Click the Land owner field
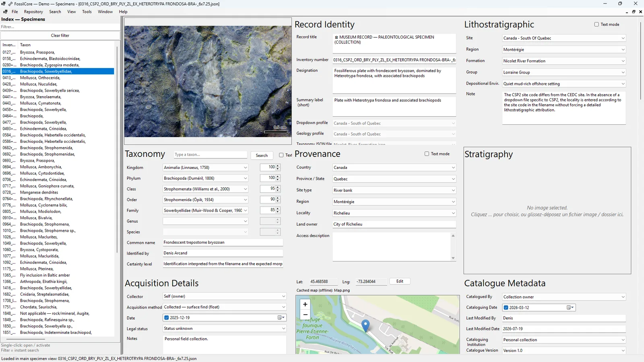 pyautogui.click(x=394, y=224)
